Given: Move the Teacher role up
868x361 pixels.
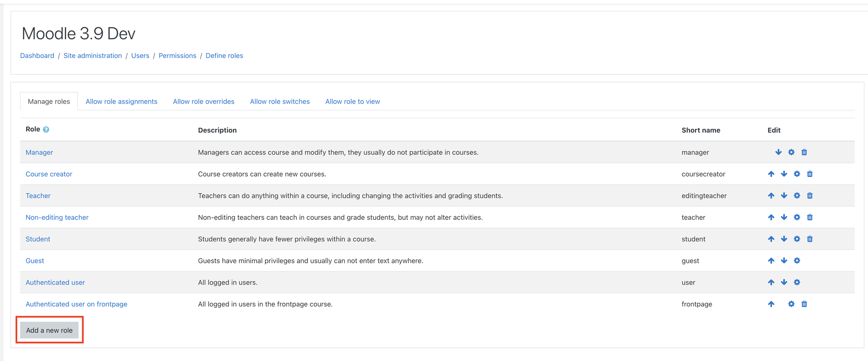Looking at the screenshot, I should pyautogui.click(x=771, y=195).
